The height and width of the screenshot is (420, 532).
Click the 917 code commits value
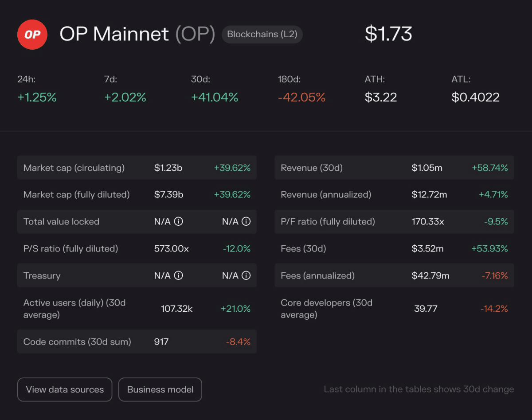pyautogui.click(x=161, y=341)
